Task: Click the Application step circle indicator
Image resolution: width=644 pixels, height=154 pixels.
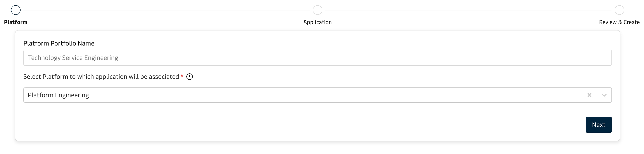Action: click(317, 10)
